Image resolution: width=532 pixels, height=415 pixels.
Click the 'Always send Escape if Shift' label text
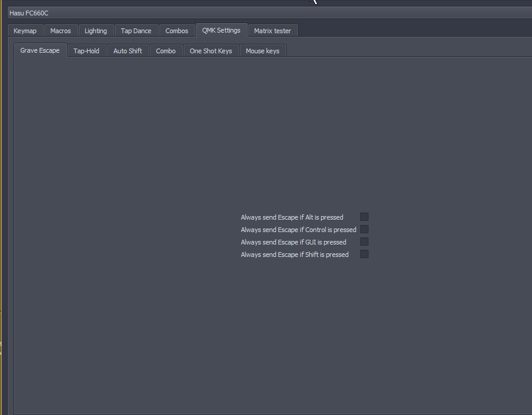294,255
